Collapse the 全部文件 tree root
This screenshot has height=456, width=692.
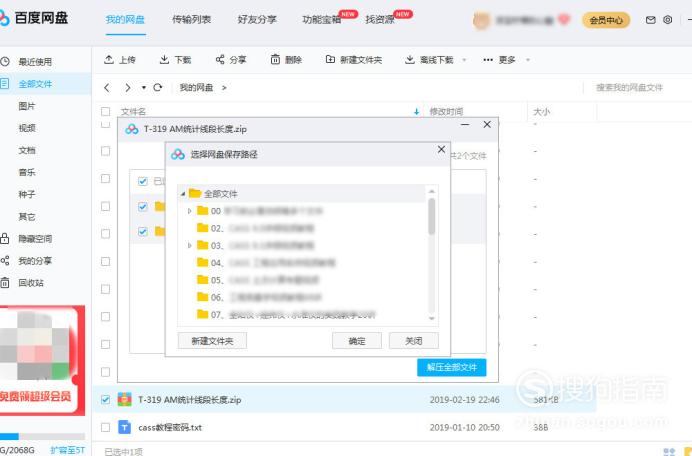pyautogui.click(x=183, y=194)
